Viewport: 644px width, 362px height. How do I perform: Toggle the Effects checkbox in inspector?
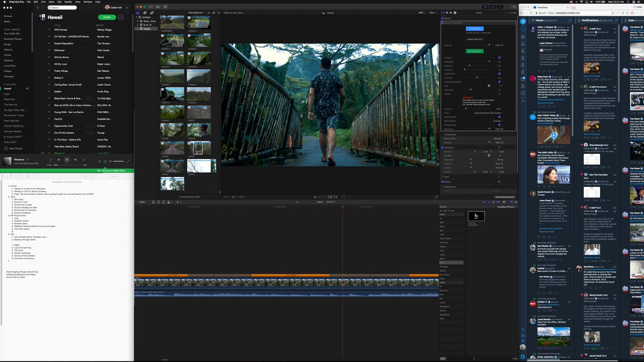pyautogui.click(x=442, y=18)
